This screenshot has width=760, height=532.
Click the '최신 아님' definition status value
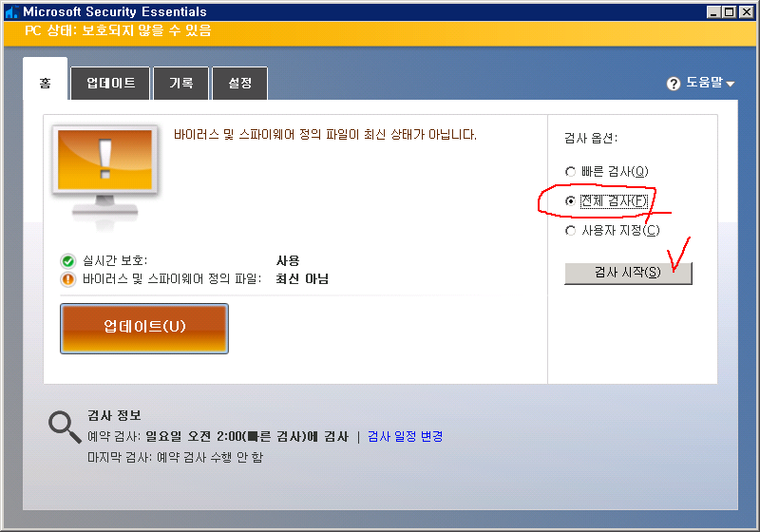click(x=302, y=279)
